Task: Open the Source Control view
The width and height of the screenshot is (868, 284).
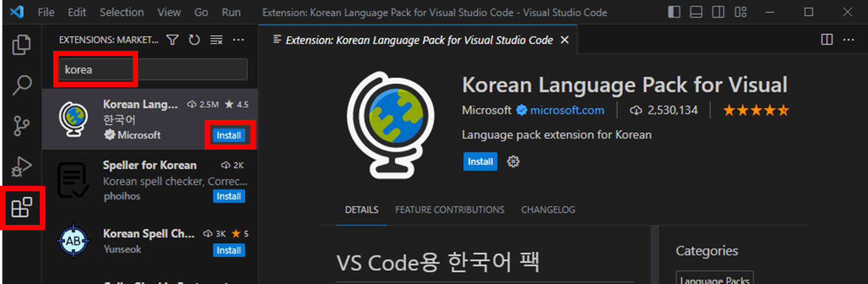Action: pyautogui.click(x=22, y=126)
